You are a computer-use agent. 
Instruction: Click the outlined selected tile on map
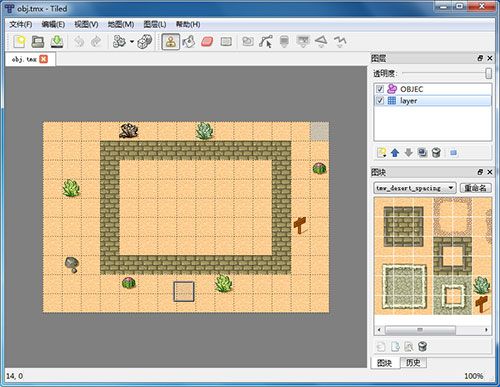point(184,292)
